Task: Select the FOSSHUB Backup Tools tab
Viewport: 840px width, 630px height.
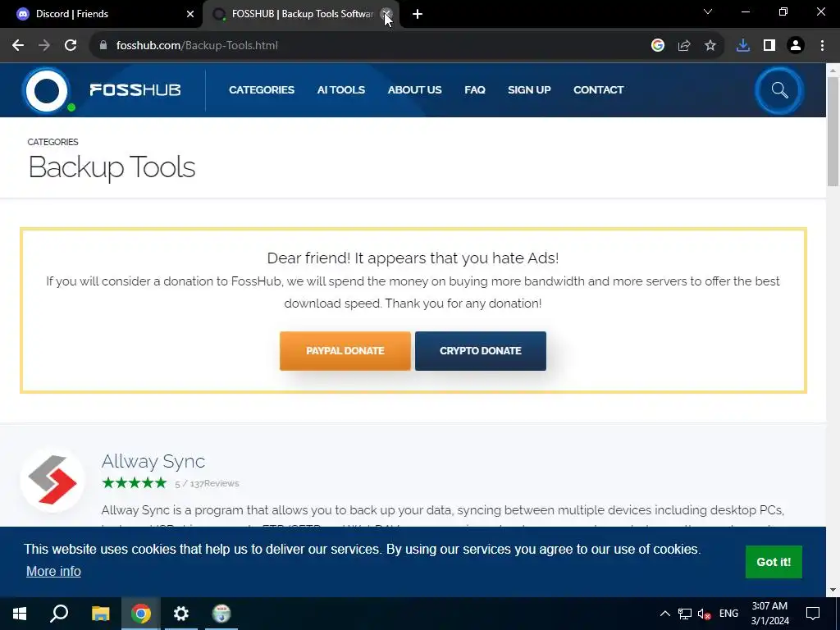Action: click(301, 14)
